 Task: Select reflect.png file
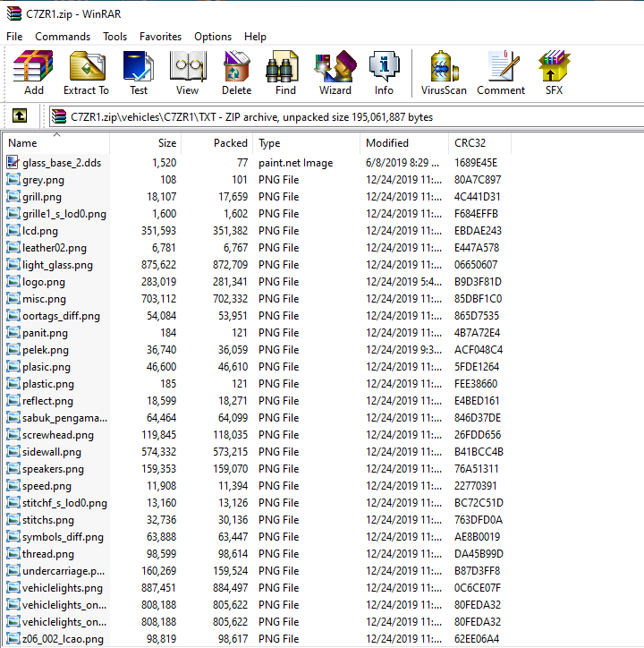click(47, 401)
